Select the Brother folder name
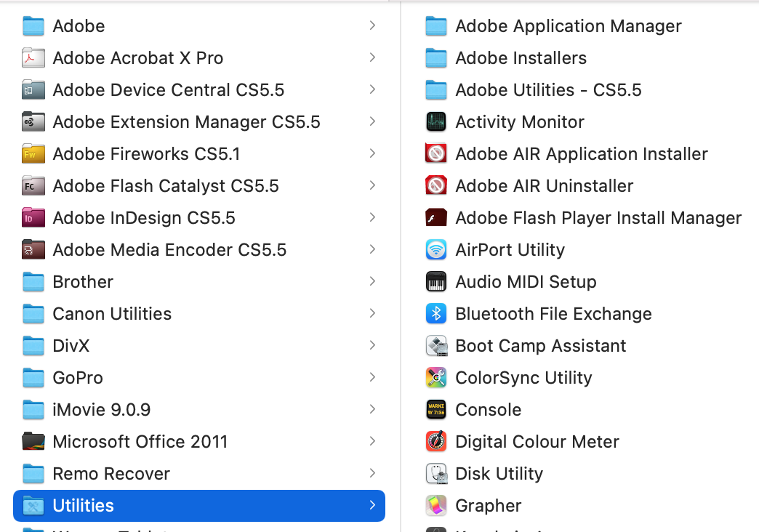The height and width of the screenshot is (532, 759). [x=83, y=282]
